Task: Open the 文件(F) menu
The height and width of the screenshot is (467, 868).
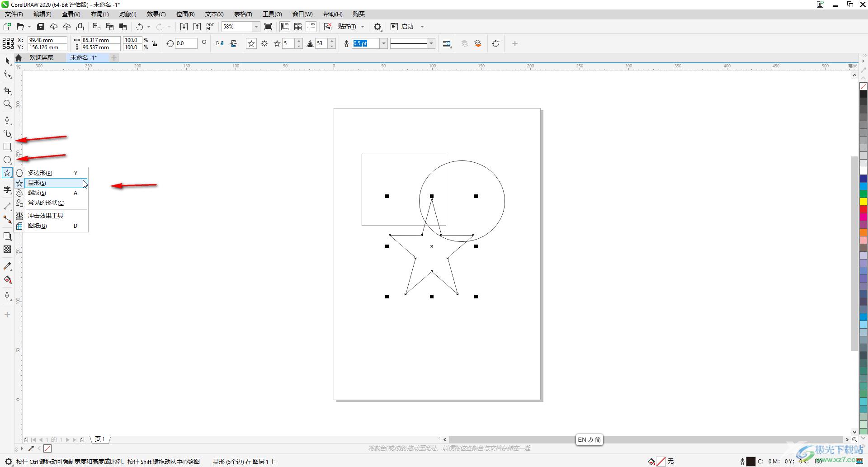Action: point(14,14)
